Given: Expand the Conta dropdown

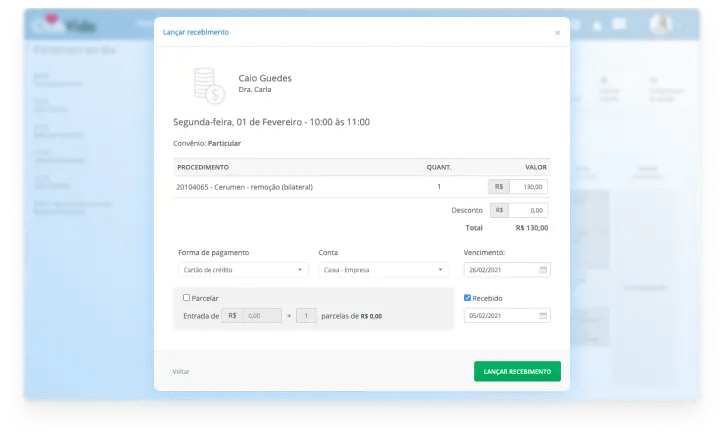Looking at the screenshot, I should (x=383, y=270).
